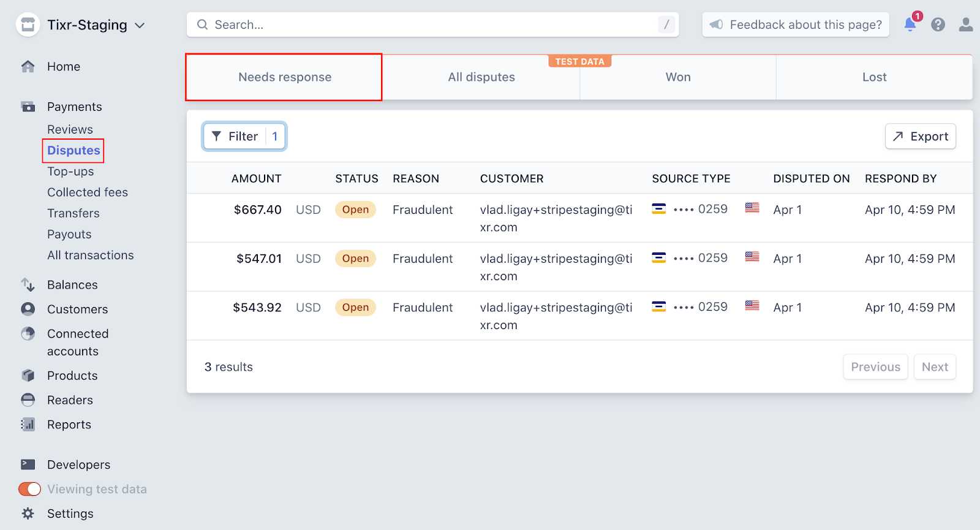Open All transactions in sidebar
Image resolution: width=980 pixels, height=530 pixels.
pyautogui.click(x=91, y=255)
